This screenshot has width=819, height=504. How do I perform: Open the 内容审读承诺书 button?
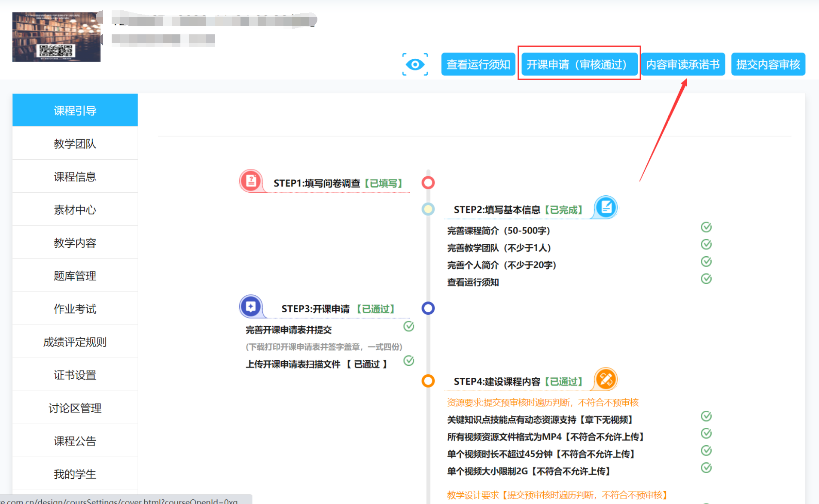(x=683, y=64)
